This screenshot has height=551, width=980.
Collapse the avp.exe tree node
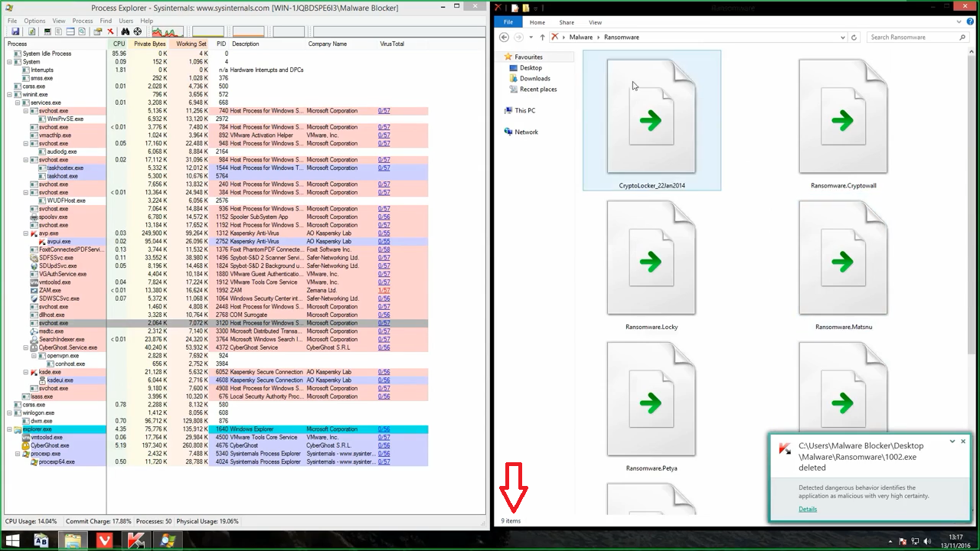[x=25, y=233]
